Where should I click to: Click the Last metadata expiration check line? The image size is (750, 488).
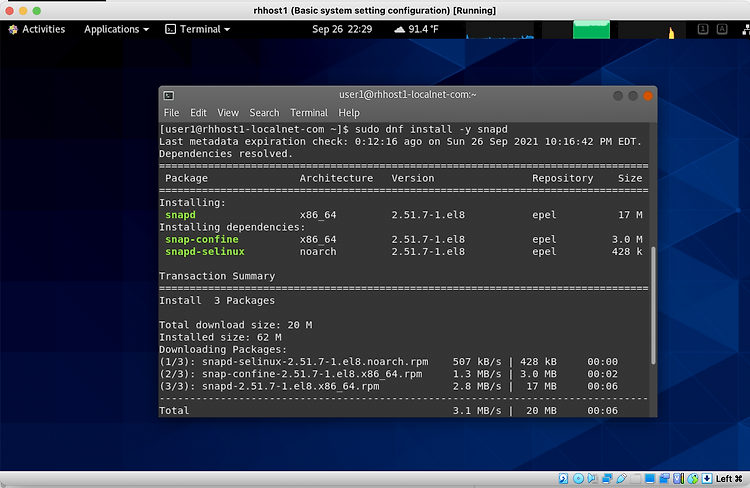(400, 142)
